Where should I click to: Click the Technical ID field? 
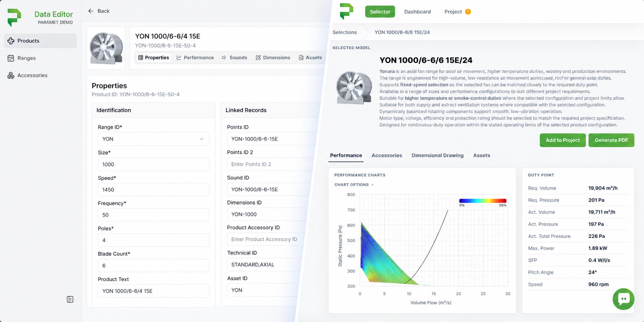(264, 265)
